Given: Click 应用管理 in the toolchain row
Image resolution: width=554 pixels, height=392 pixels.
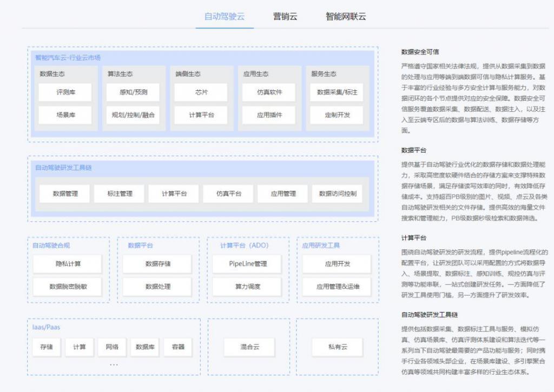Looking at the screenshot, I should 282,194.
